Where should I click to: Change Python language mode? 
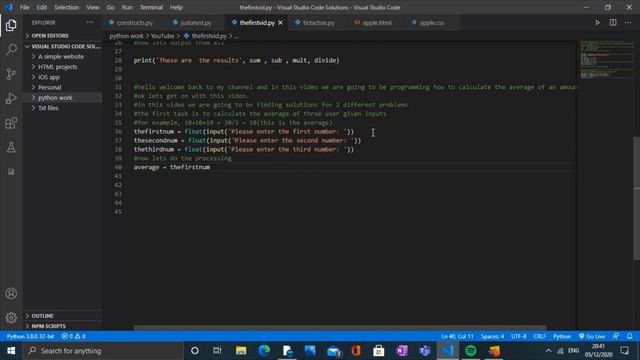click(562, 336)
